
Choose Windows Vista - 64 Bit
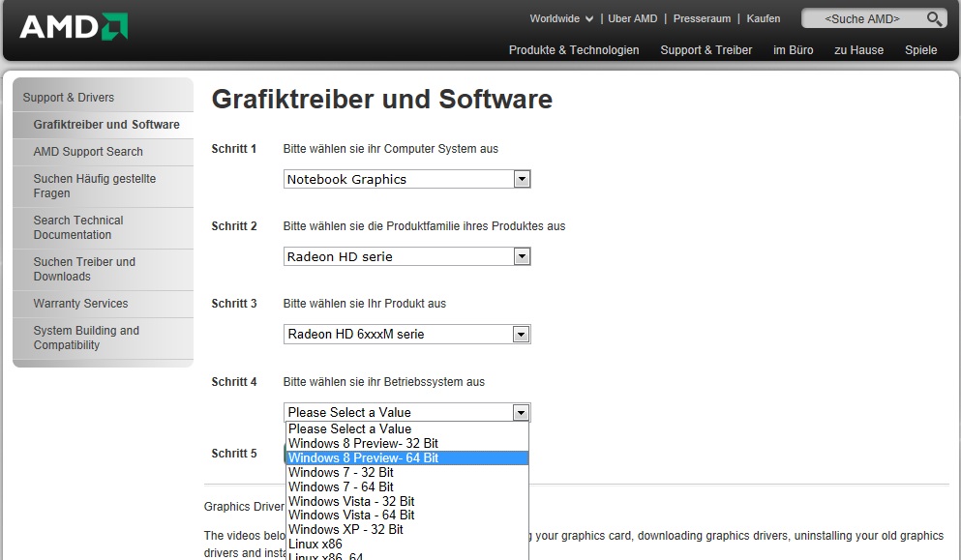tap(407, 516)
